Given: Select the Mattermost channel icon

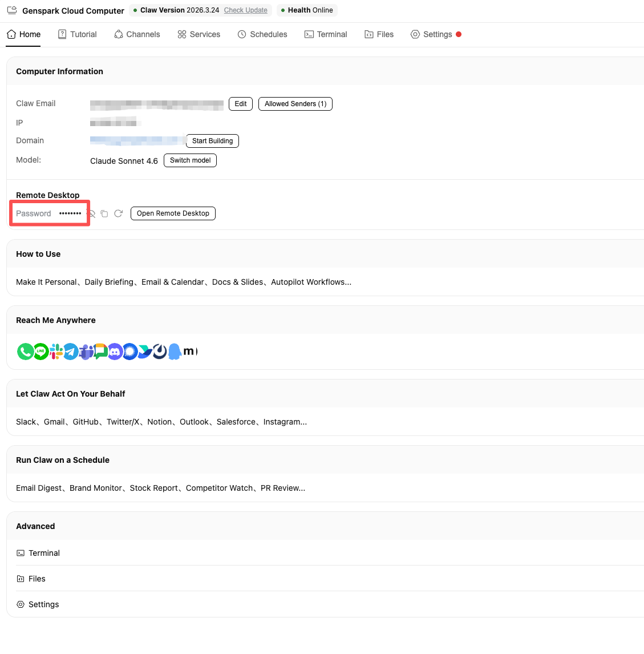Looking at the screenshot, I should [160, 352].
